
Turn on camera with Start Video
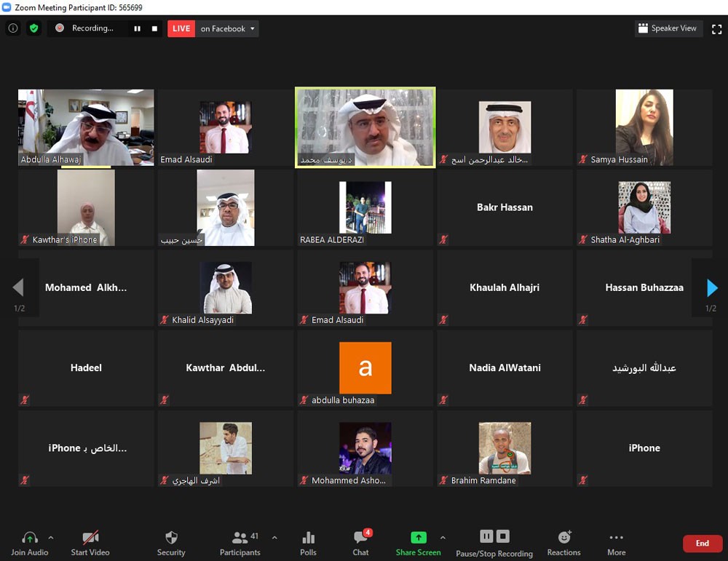(90, 543)
